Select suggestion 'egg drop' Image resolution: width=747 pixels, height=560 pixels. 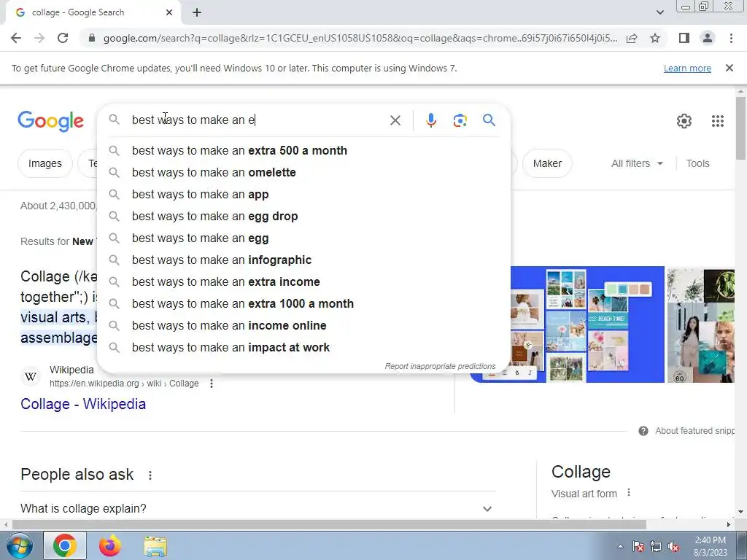pos(305,216)
